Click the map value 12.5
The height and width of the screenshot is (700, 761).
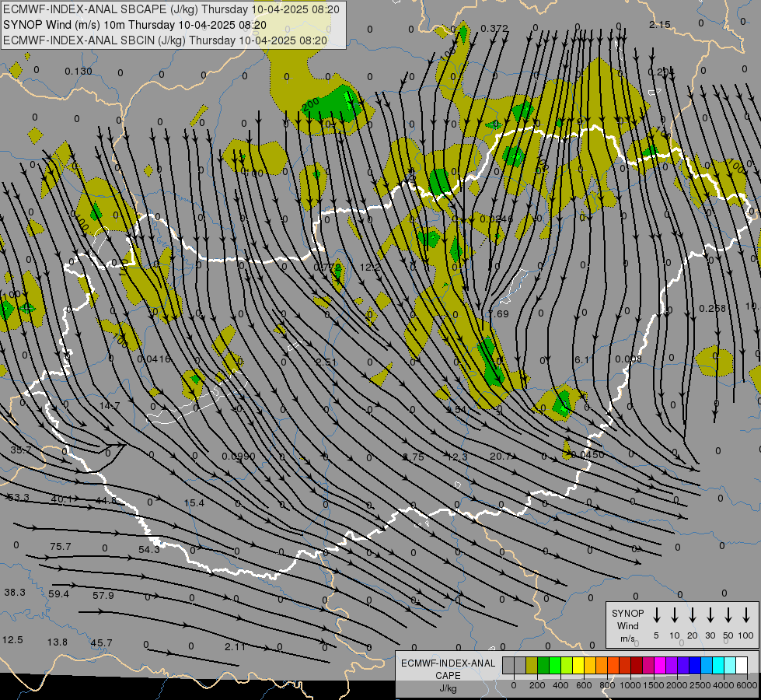point(12,640)
